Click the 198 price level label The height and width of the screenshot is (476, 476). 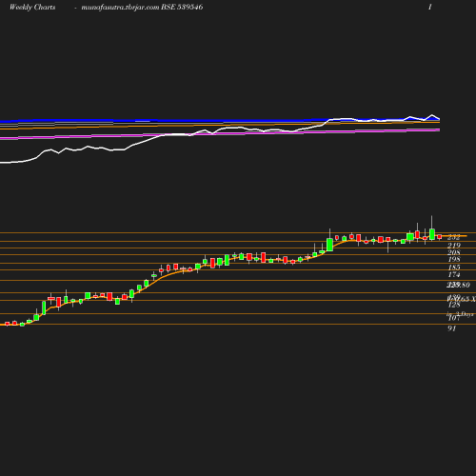(454, 259)
